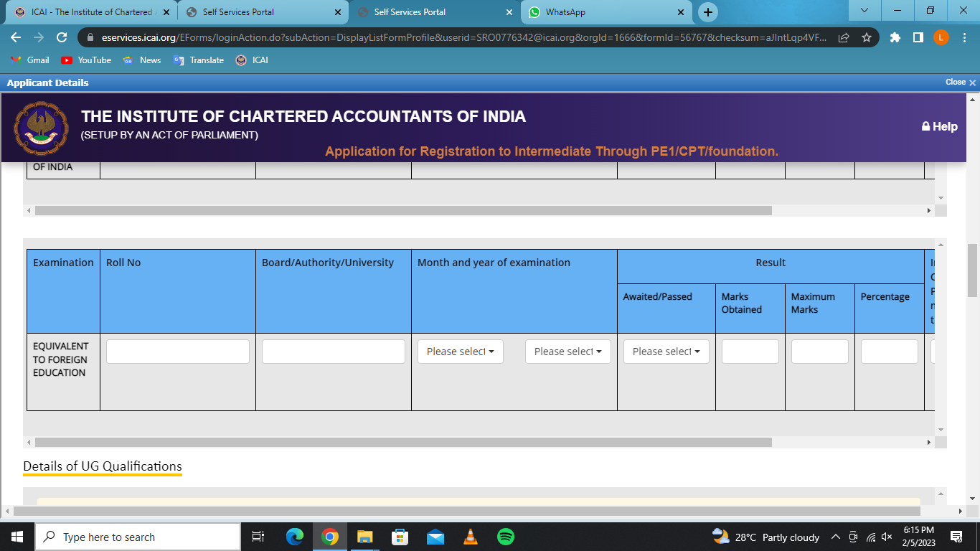Viewport: 980px width, 551px height.
Task: Click the Board/Authority/University text field
Action: 333,352
